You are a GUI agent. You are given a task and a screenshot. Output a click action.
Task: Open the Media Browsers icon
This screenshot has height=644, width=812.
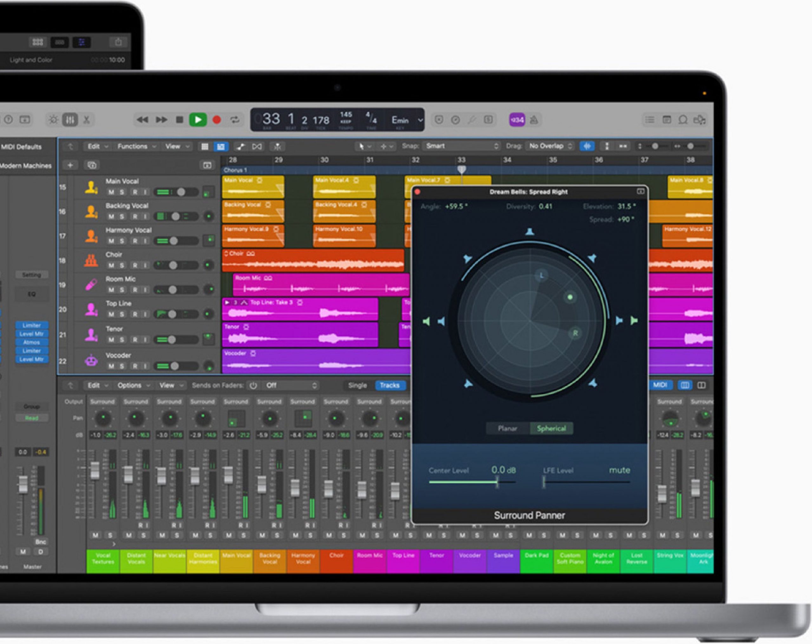pyautogui.click(x=699, y=120)
